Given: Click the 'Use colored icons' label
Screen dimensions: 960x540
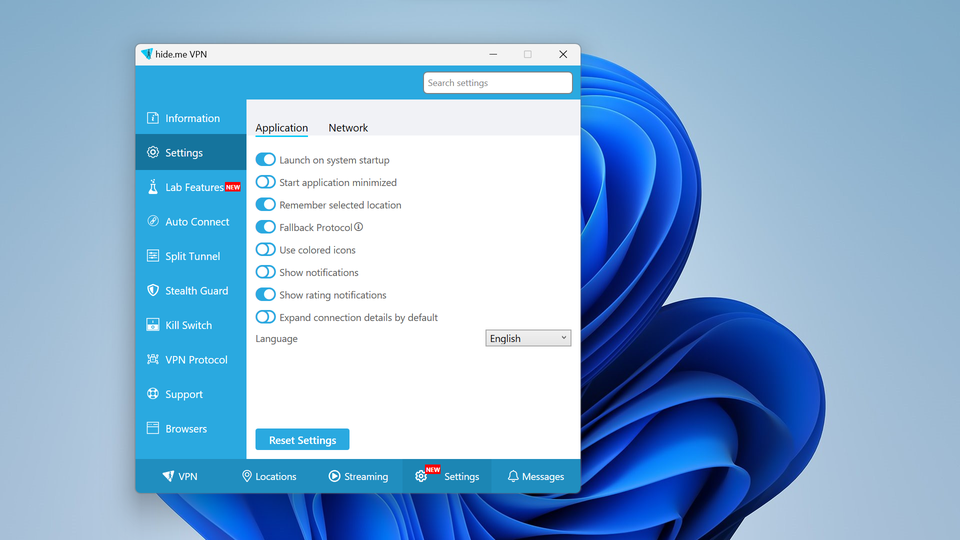Looking at the screenshot, I should pos(317,250).
